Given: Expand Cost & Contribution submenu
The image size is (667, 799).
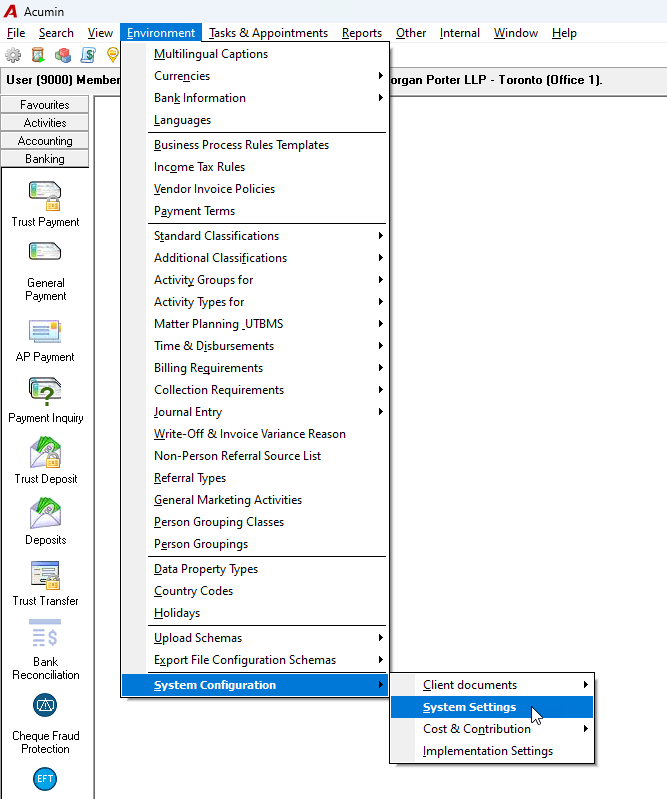Looking at the screenshot, I should 492,729.
